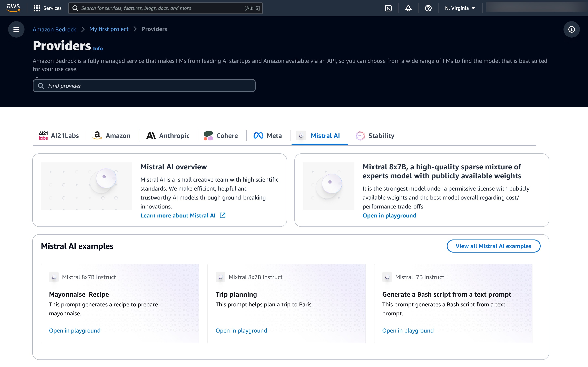Open Mixtral 8x7B overview in playground
This screenshot has height=367, width=588.
point(389,216)
